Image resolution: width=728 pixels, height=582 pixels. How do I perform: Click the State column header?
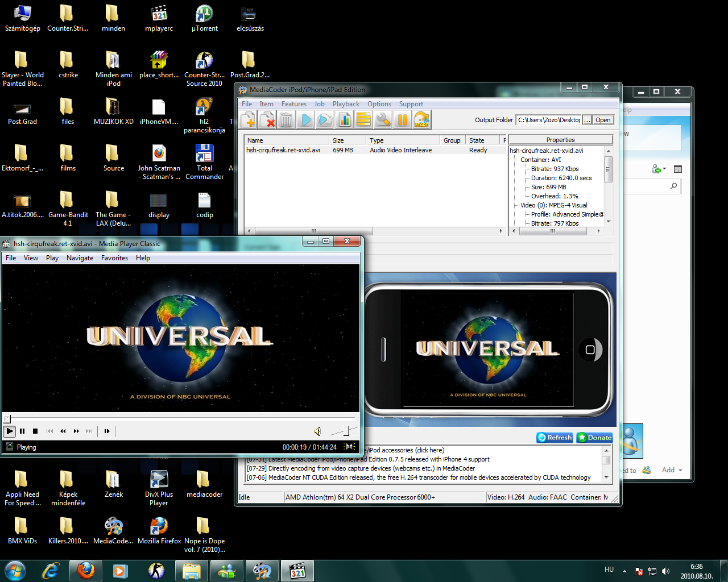483,140
